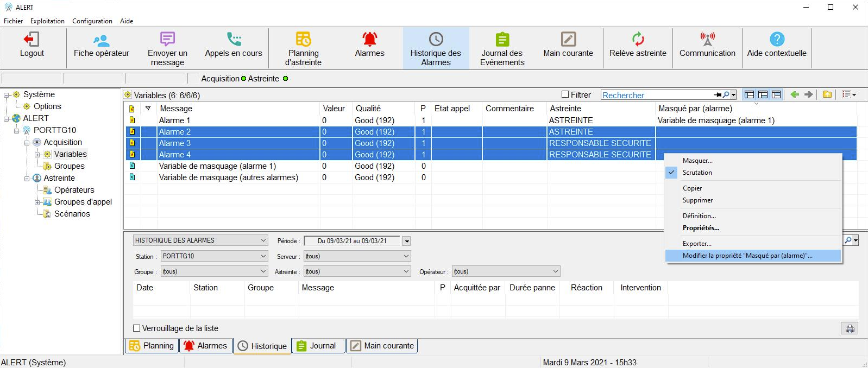Click the Alarmes bell toolbar icon

pos(369,40)
